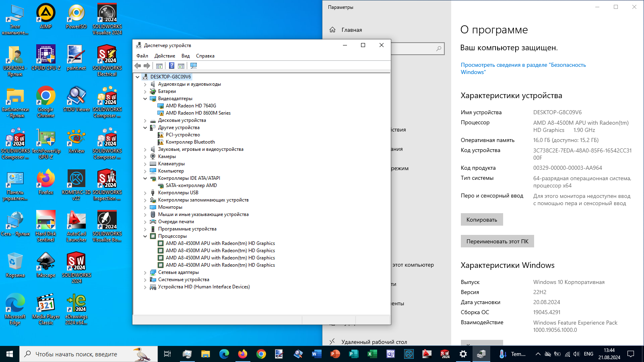This screenshot has width=644, height=362.
Task: Collapse the Видеоадаптеры node
Action: click(145, 99)
